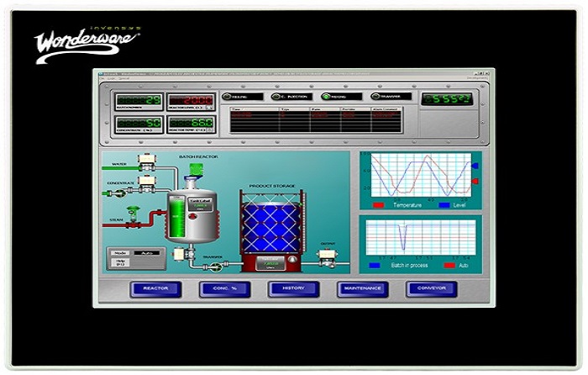Image resolution: width=588 pixels, height=375 pixels.
Task: Switch to the CONVEYOR screen
Action: [432, 289]
